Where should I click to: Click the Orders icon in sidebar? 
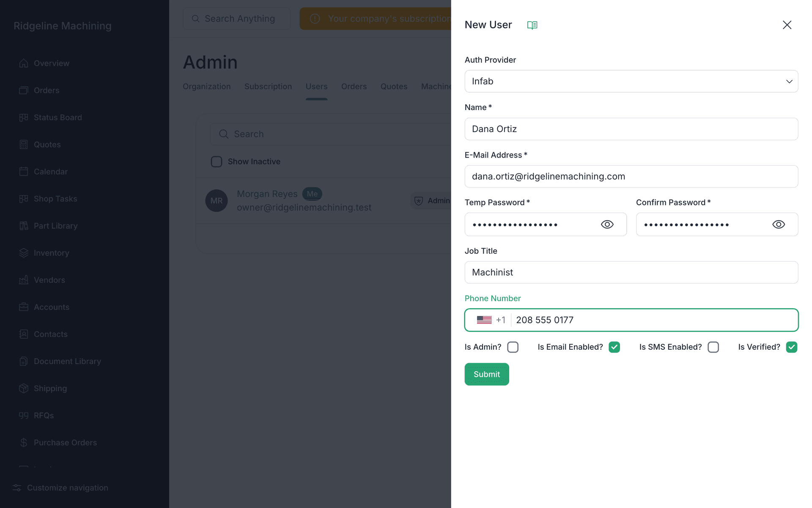(24, 90)
